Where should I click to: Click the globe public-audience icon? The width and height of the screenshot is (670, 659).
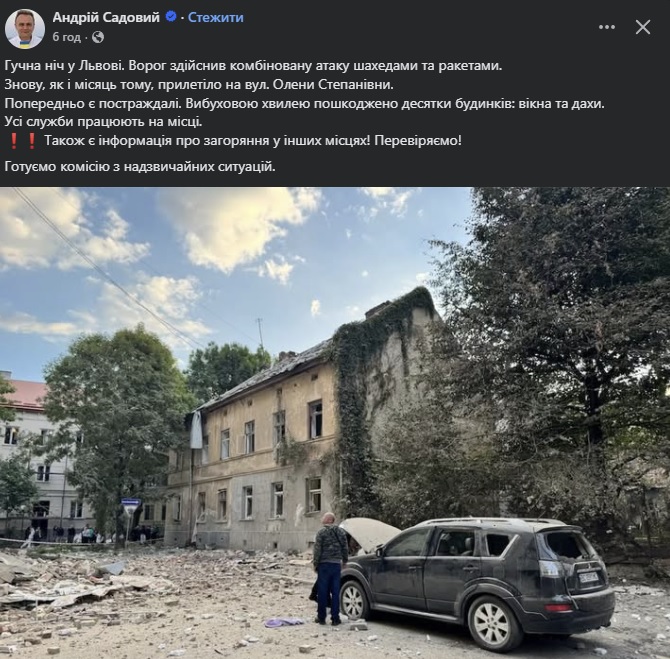coord(98,37)
